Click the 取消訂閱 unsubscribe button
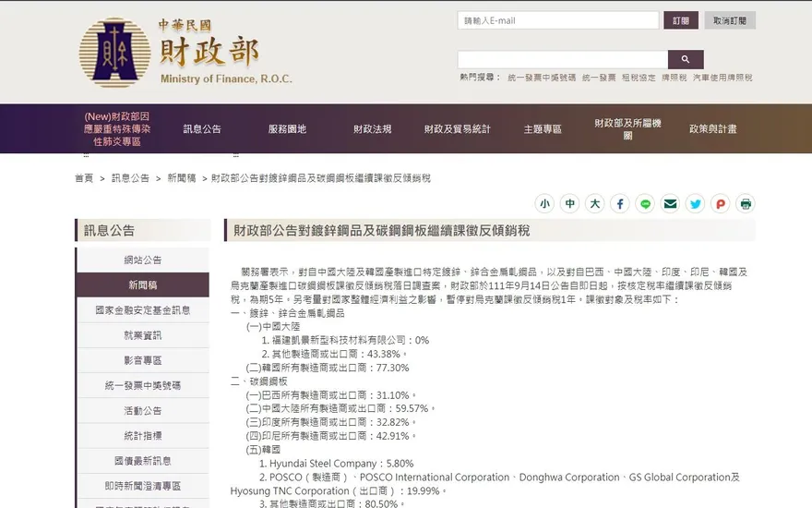The image size is (812, 508). pyautogui.click(x=730, y=20)
